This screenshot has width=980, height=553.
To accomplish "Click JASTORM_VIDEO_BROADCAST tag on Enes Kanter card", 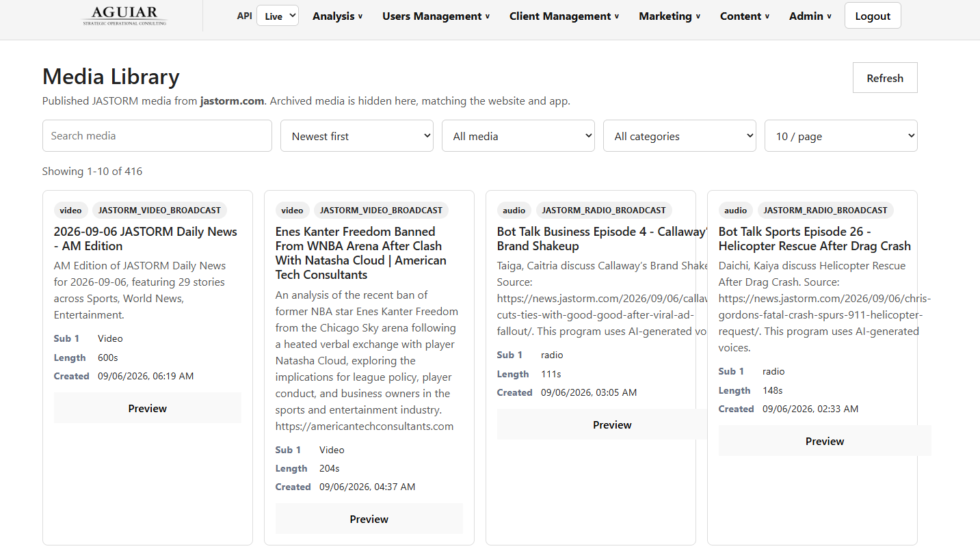I will click(381, 210).
